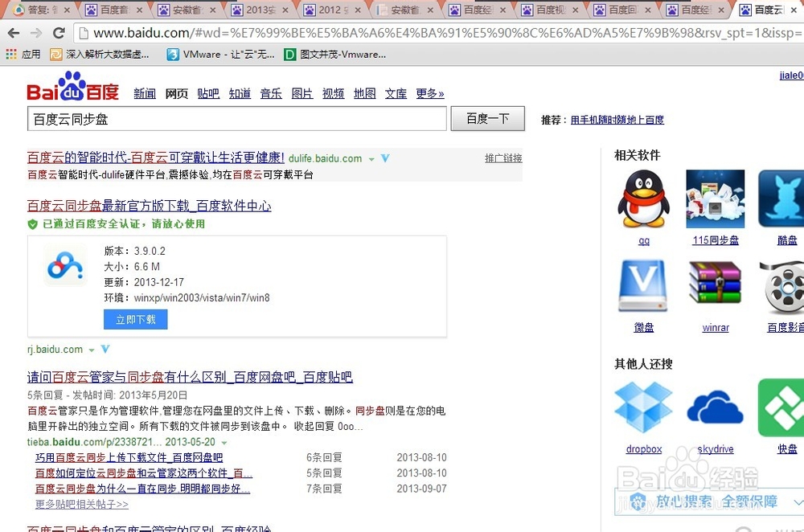
Task: Open 百度云同步盘最新官方版下载 result link
Action: (150, 206)
